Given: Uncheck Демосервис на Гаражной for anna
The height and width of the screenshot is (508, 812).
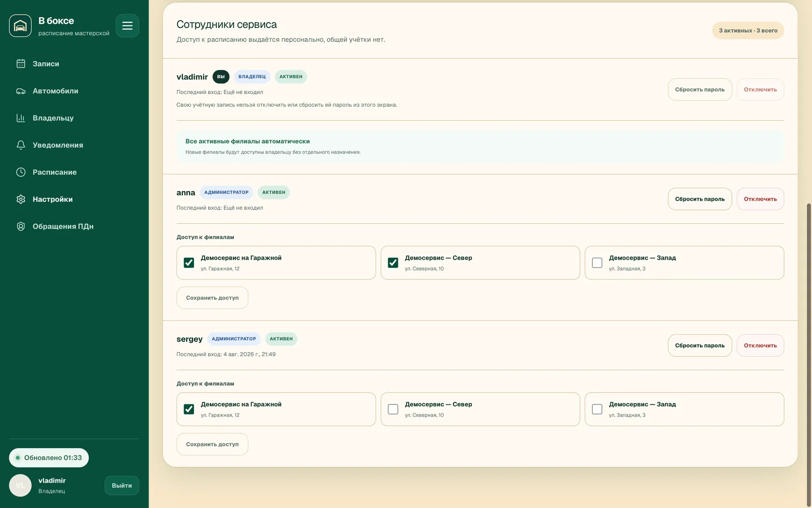Looking at the screenshot, I should tap(189, 263).
